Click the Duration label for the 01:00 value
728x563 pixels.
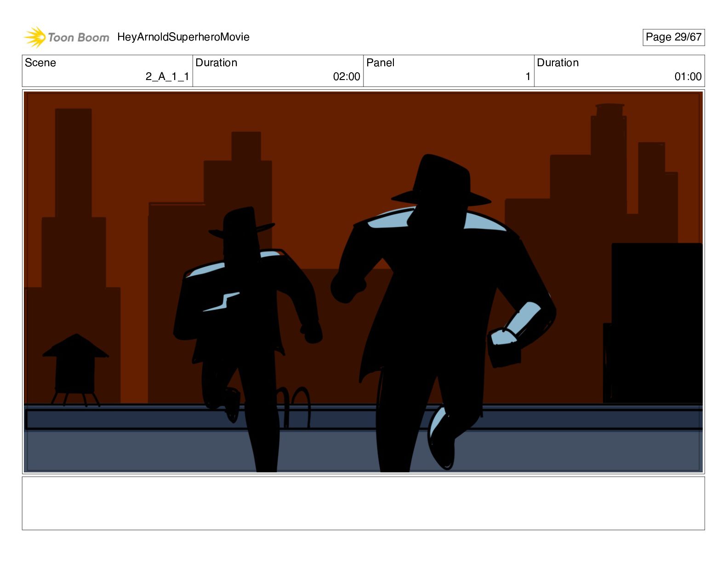[558, 63]
